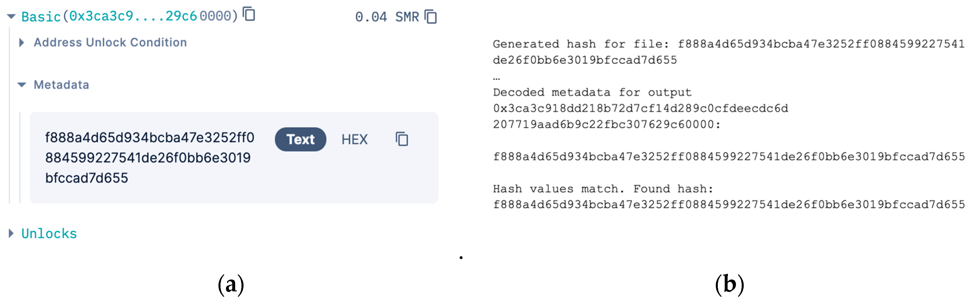The width and height of the screenshot is (980, 304).
Task: Select the metadata hash text in the box
Action: pyautogui.click(x=149, y=158)
